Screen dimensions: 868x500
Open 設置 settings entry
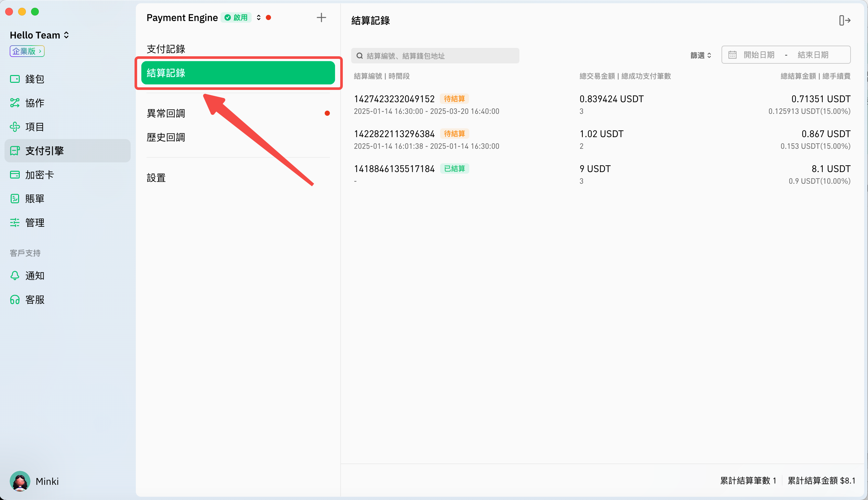point(156,178)
